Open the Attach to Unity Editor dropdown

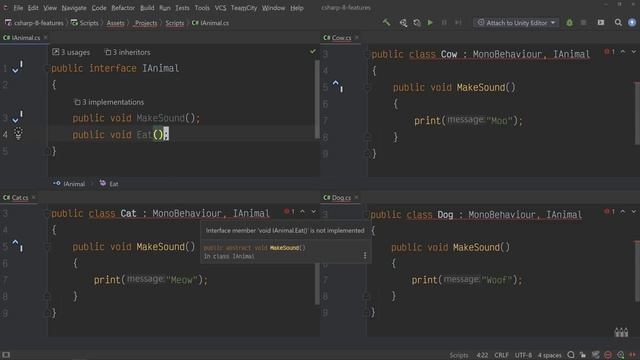pyautogui.click(x=516, y=23)
